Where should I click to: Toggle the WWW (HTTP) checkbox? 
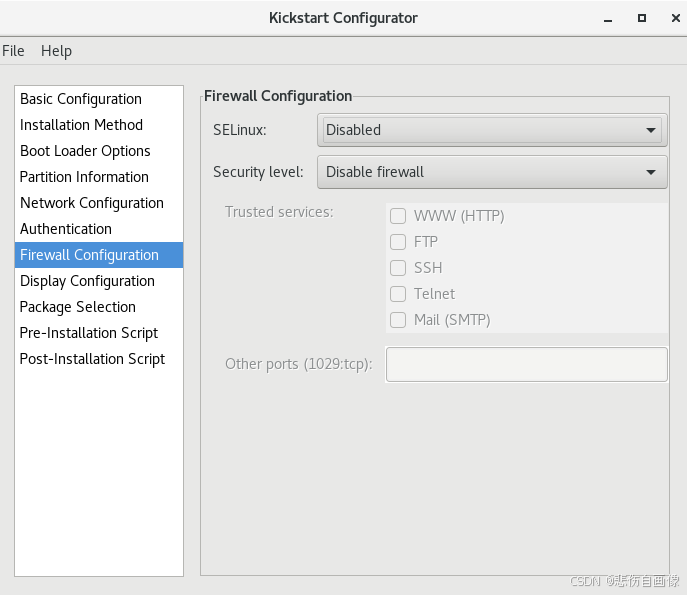(x=398, y=216)
